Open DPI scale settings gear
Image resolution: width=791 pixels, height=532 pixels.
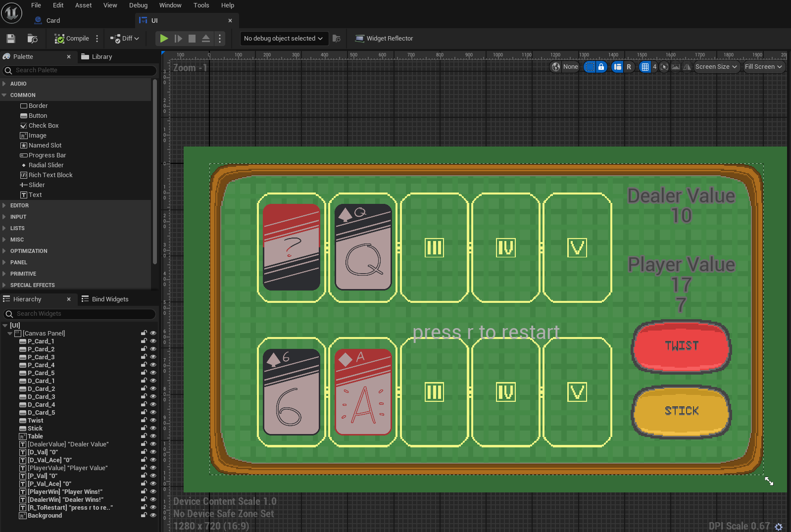tap(779, 527)
